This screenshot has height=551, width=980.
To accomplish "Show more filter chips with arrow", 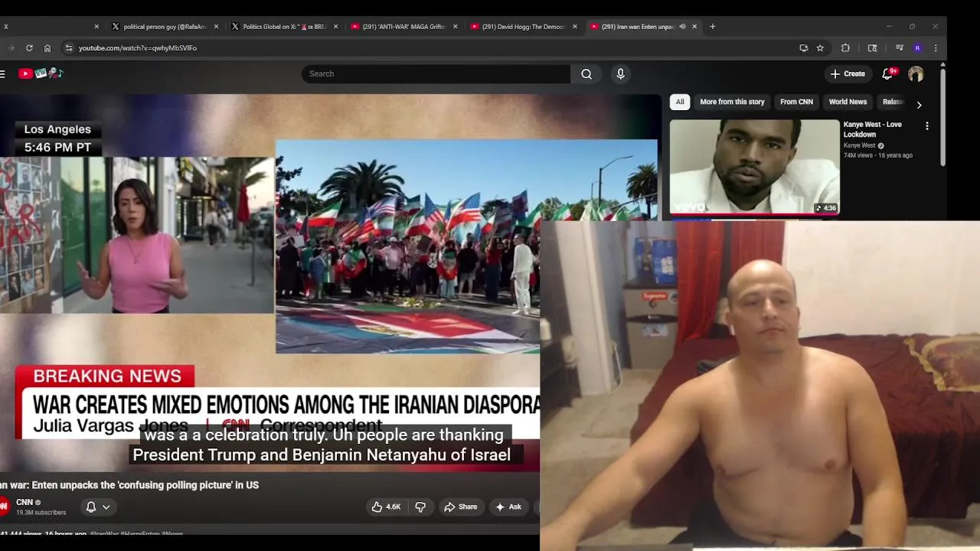I will click(919, 104).
